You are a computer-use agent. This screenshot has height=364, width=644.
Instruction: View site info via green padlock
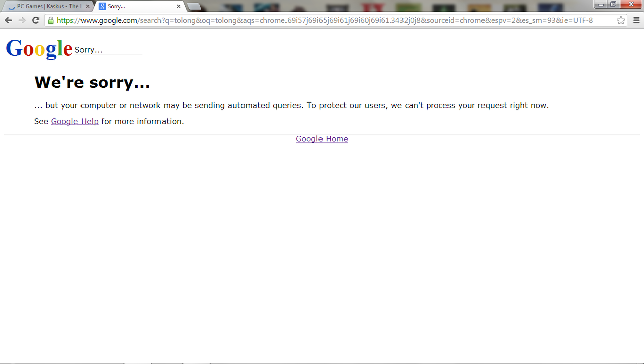[x=50, y=20]
